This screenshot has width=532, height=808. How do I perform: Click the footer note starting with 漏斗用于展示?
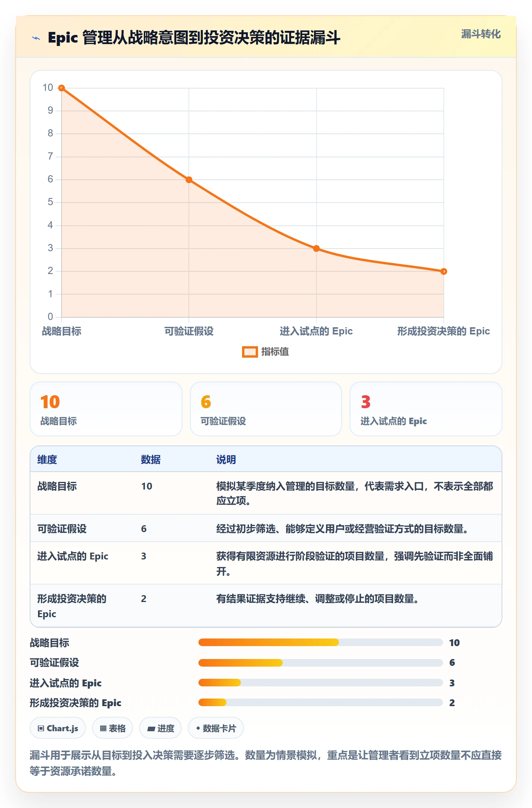point(266,763)
